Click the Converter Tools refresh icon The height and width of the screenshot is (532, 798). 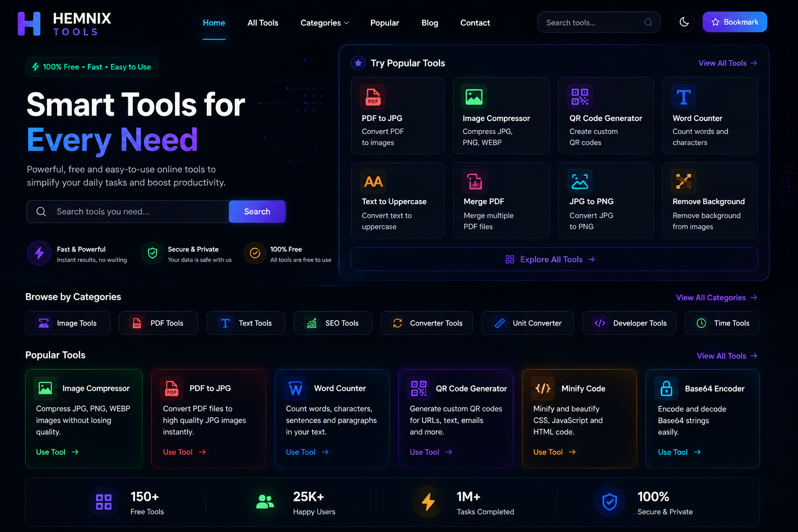point(397,323)
